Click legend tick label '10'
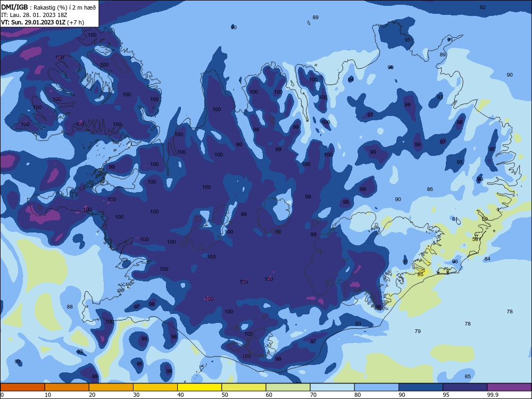 48,395
